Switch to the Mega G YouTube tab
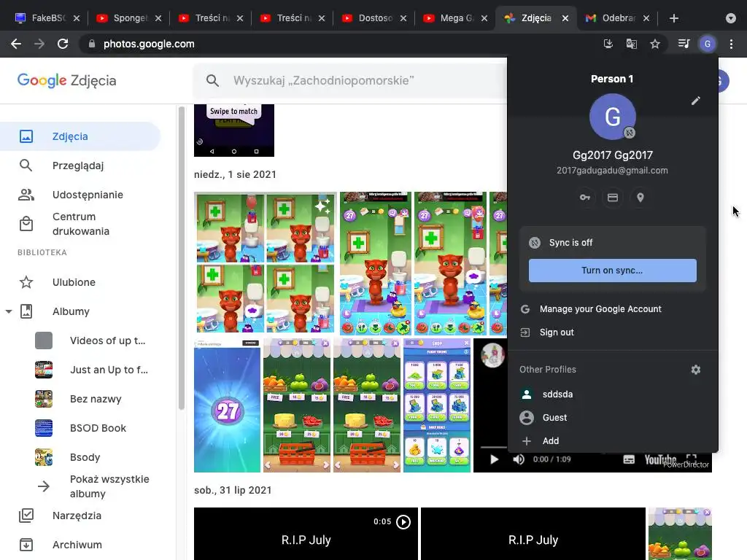This screenshot has height=560, width=747. tap(456, 18)
